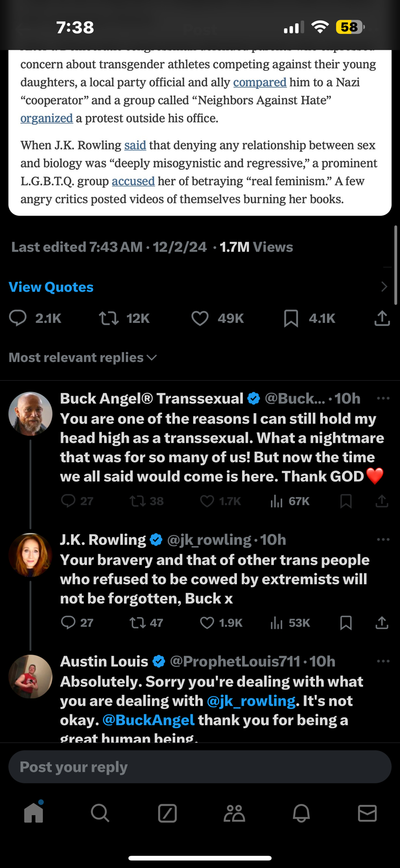Viewport: 400px width, 868px height.
Task: Like the main post with heart icon
Action: pos(200,319)
